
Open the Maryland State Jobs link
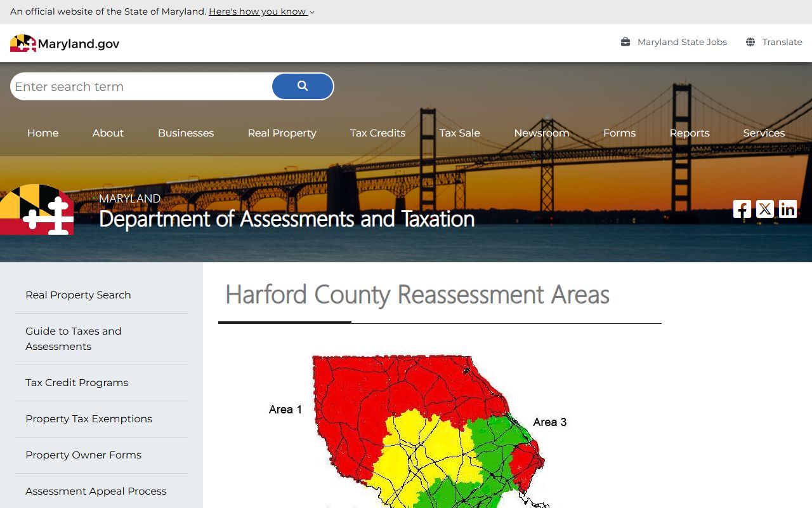coord(682,42)
